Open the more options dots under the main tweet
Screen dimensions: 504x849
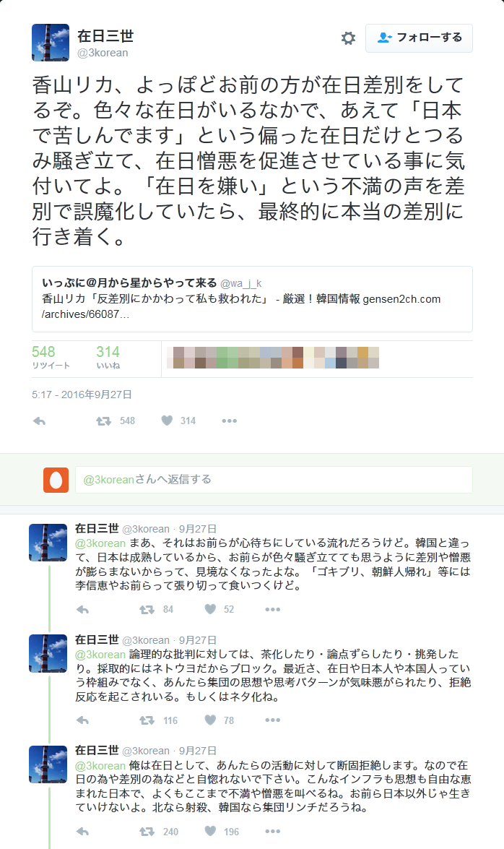tap(230, 421)
